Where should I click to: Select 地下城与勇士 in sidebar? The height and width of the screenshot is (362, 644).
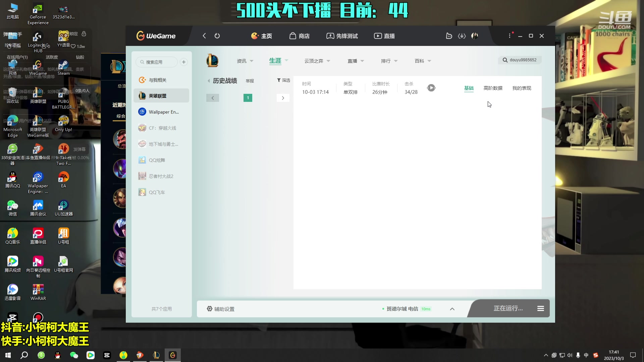(x=161, y=144)
